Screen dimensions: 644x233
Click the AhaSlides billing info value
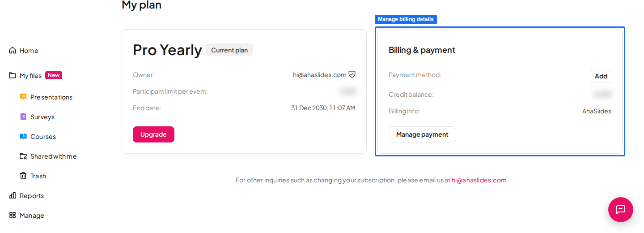pos(597,111)
